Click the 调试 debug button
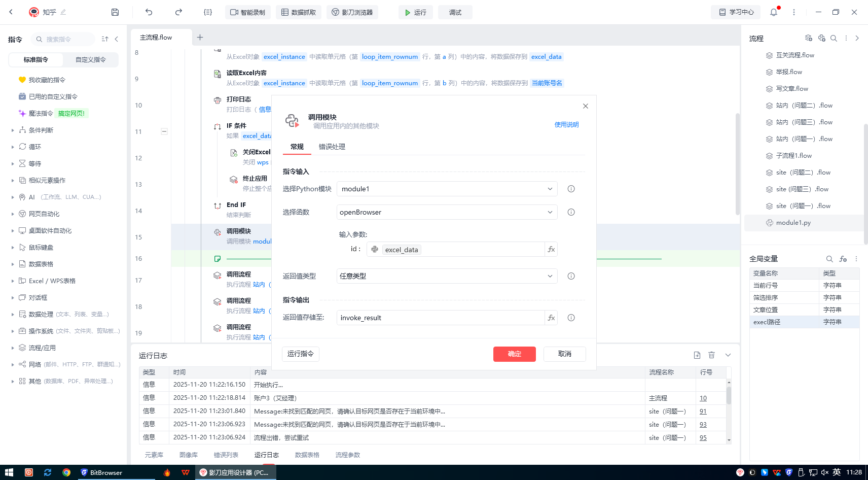868x480 pixels. tap(455, 12)
